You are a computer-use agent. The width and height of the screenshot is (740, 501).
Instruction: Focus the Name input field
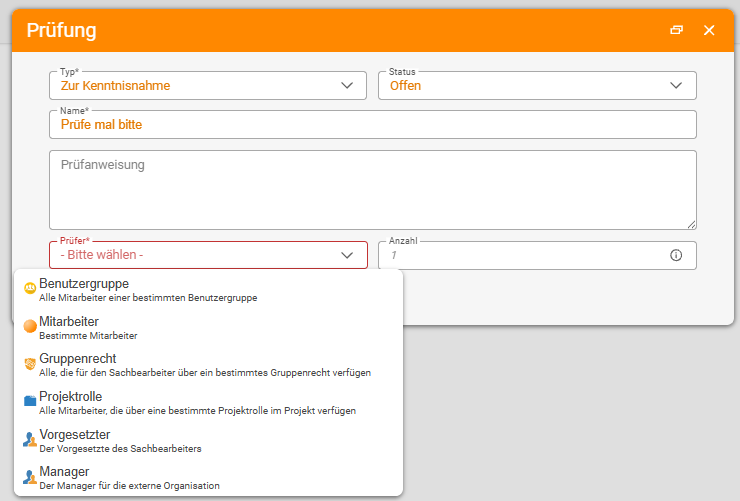373,125
